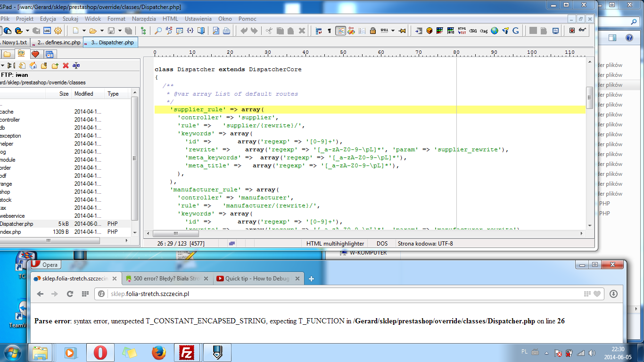Switch to the defines.inc.php tab

[x=58, y=42]
